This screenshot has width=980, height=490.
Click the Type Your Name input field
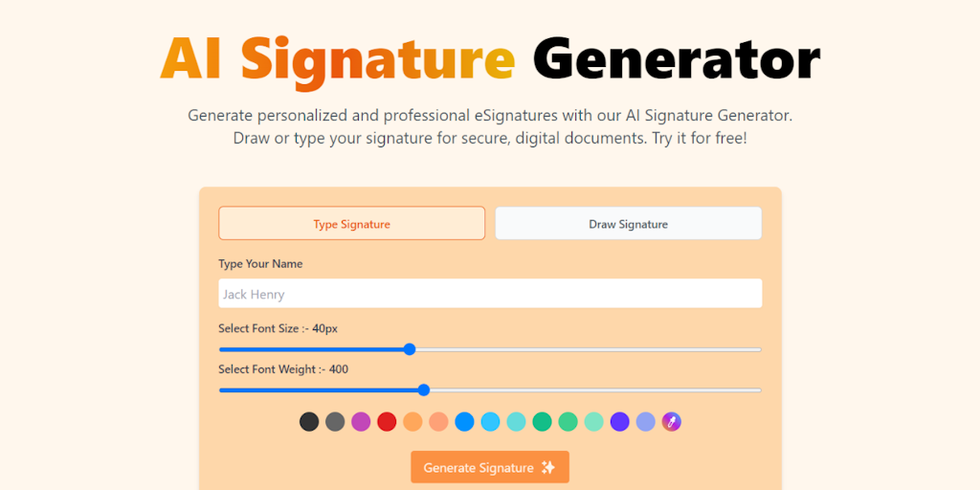490,294
